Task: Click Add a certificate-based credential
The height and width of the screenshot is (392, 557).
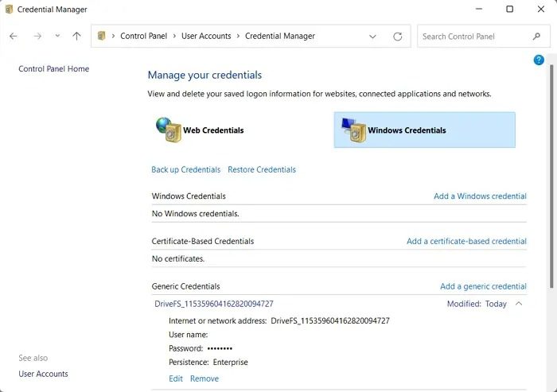Action: click(x=466, y=241)
